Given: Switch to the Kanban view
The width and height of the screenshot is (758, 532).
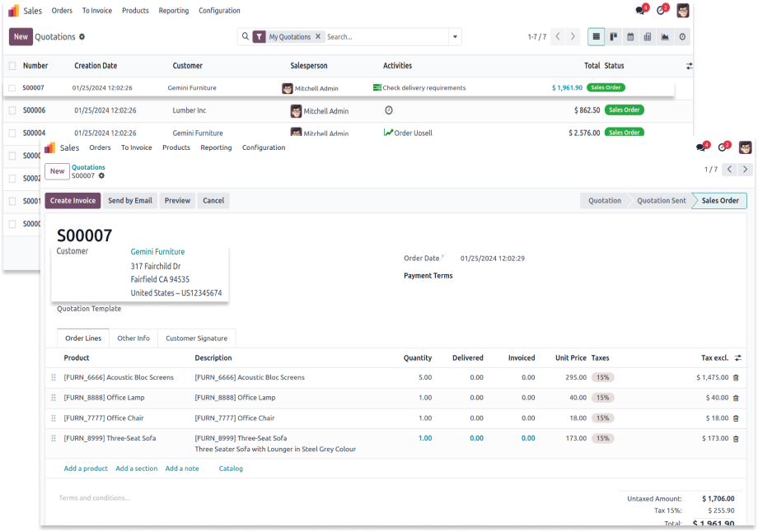Looking at the screenshot, I should pyautogui.click(x=614, y=37).
